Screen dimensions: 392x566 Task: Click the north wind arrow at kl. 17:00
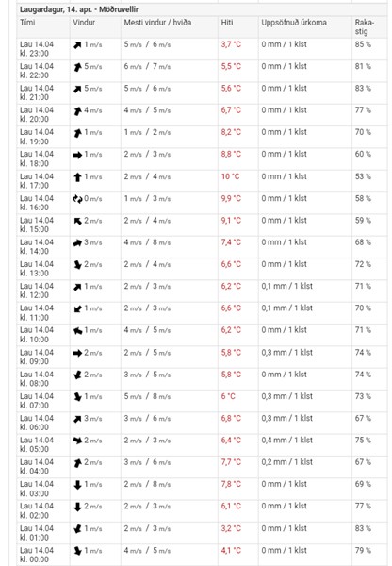pyautogui.click(x=77, y=177)
